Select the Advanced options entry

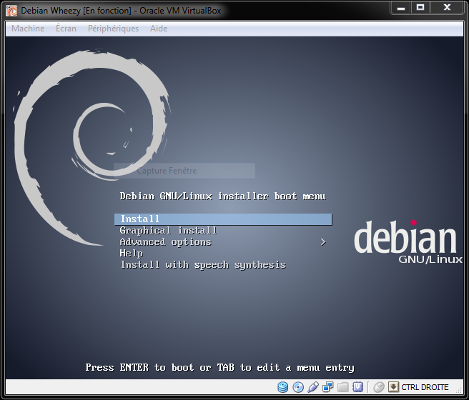pyautogui.click(x=166, y=242)
